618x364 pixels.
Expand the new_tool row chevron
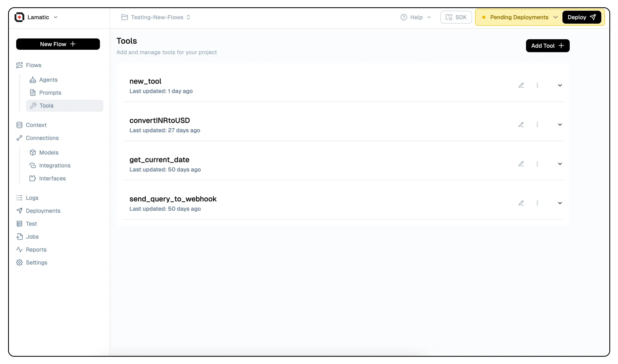(x=560, y=85)
